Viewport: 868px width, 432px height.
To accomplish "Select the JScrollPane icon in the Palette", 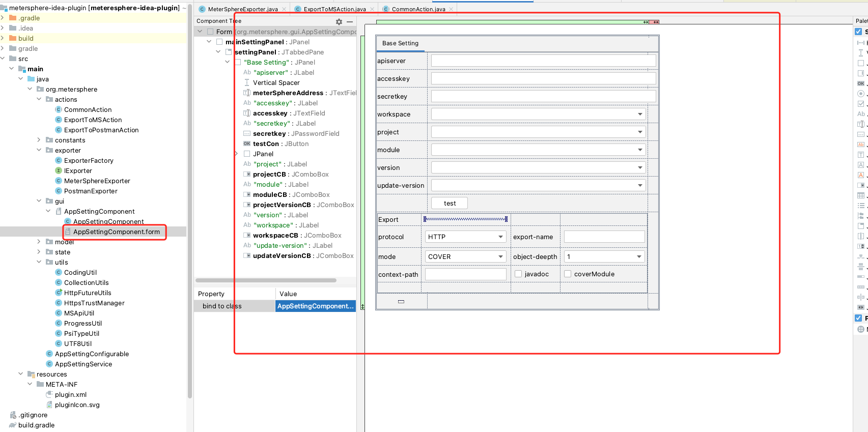I will pyautogui.click(x=861, y=73).
